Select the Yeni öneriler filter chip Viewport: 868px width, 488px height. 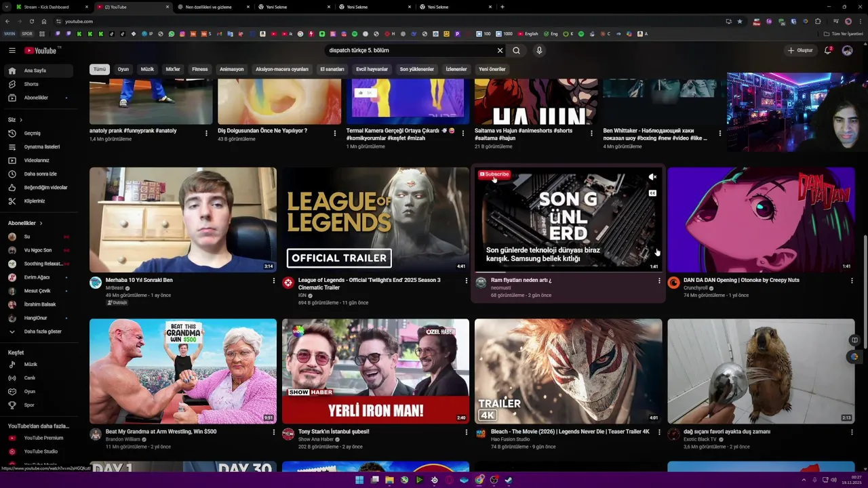492,69
